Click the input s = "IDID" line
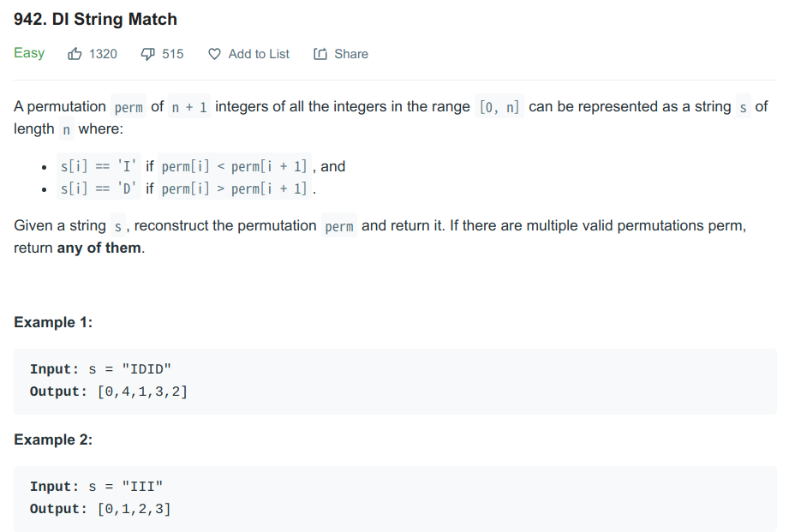Image resolution: width=801 pixels, height=532 pixels. (x=101, y=369)
